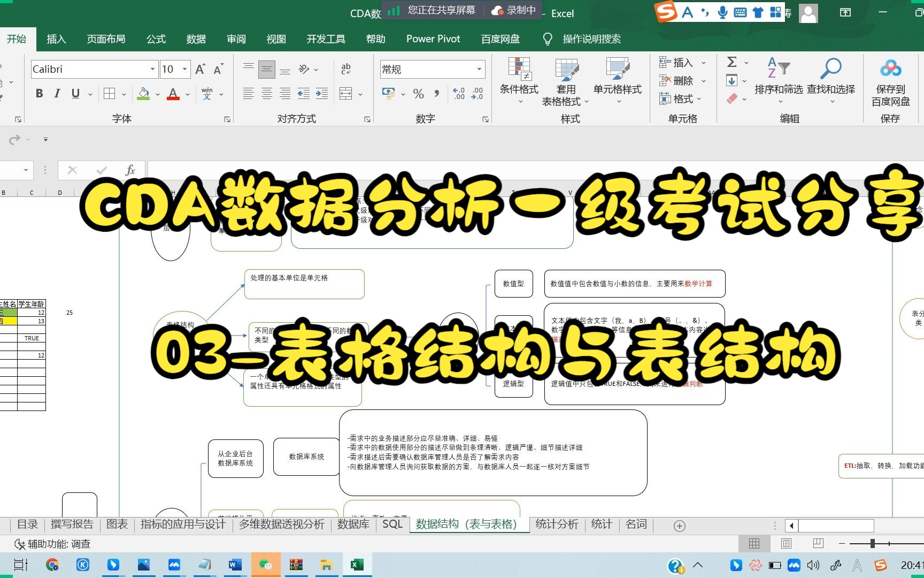Viewport: 924px width, 578px height.
Task: Open the 常规 number format dropdown
Action: coord(479,69)
